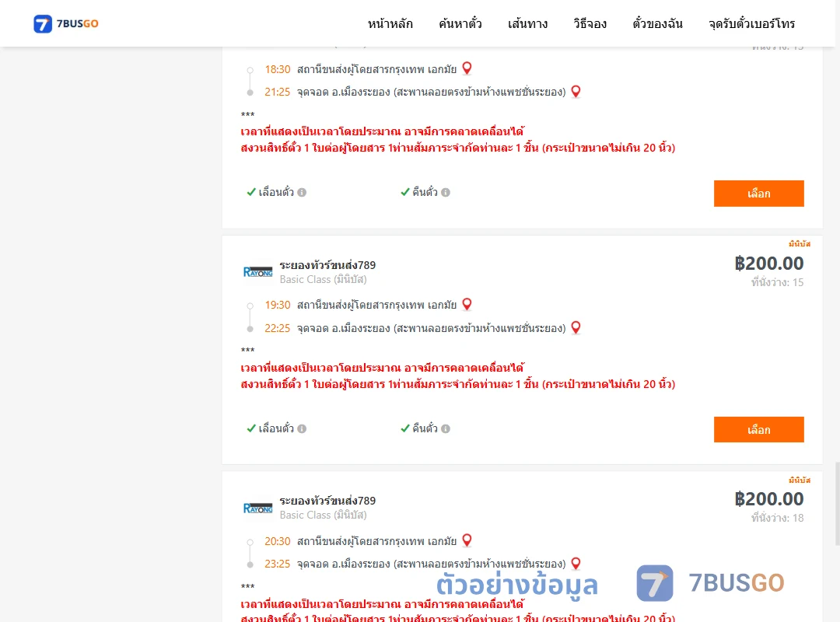The image size is (840, 622).
Task: Open map pin for 19:30 เอกมัย departure
Action: [x=467, y=304]
